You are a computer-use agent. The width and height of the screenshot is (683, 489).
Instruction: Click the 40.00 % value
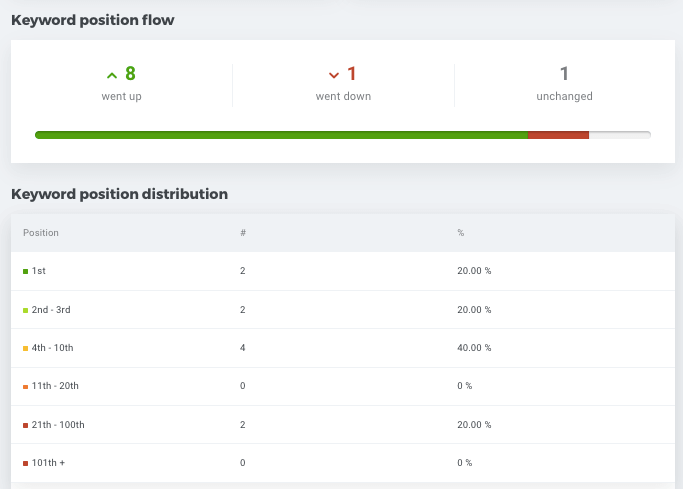pyautogui.click(x=474, y=347)
